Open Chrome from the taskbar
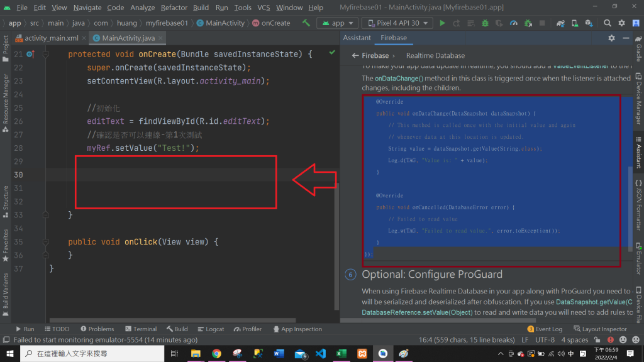Image resolution: width=644 pixels, height=362 pixels. (x=216, y=353)
